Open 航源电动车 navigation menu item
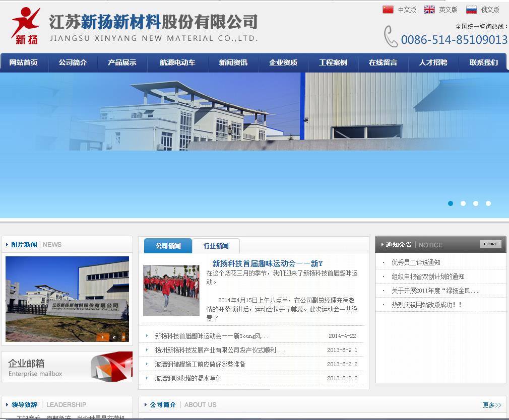Viewport: 509px width, 420px height. [177, 62]
